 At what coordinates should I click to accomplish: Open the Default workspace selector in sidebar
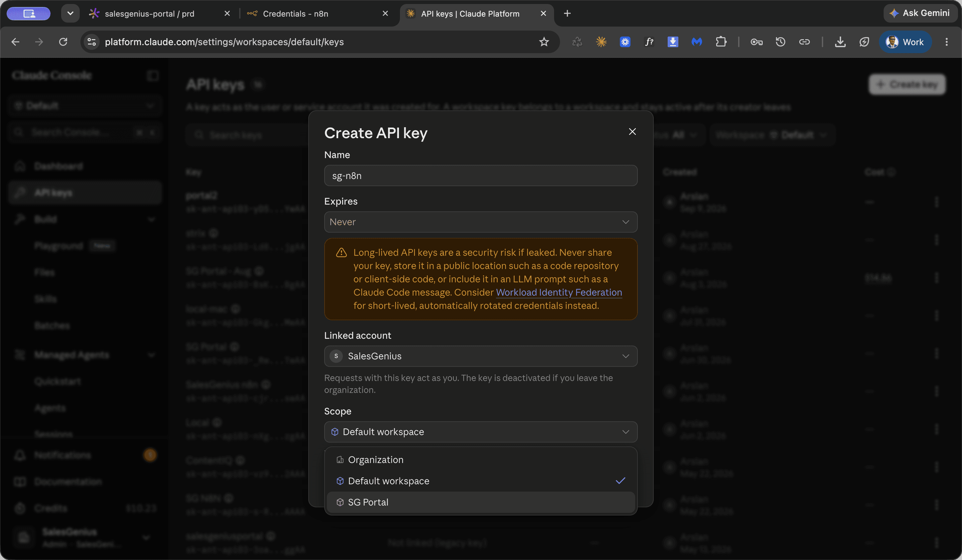[x=85, y=105]
